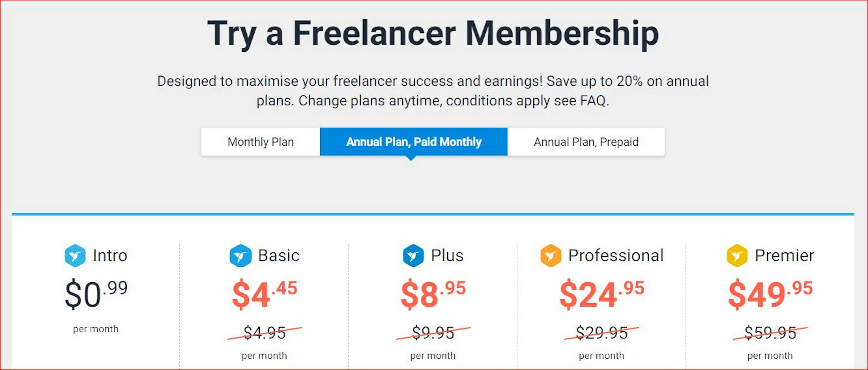Select the Annual Plan, Paid Monthly tab
The height and width of the screenshot is (370, 868).
click(x=414, y=141)
